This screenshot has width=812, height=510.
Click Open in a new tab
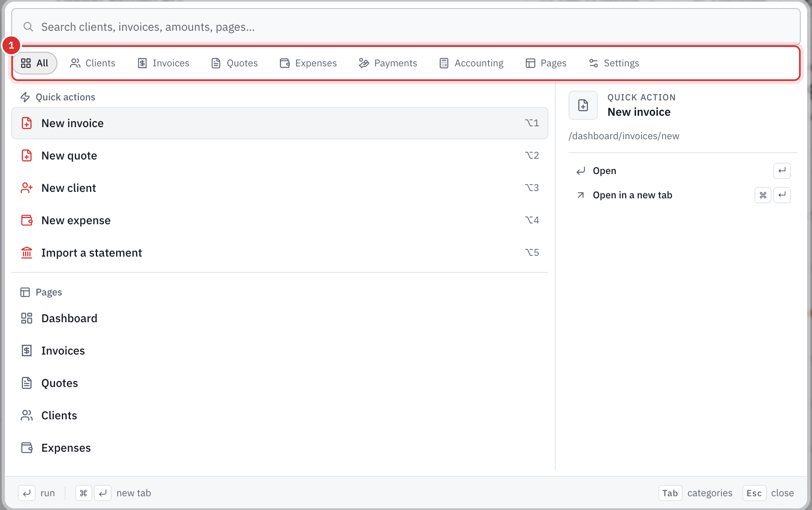(x=683, y=195)
